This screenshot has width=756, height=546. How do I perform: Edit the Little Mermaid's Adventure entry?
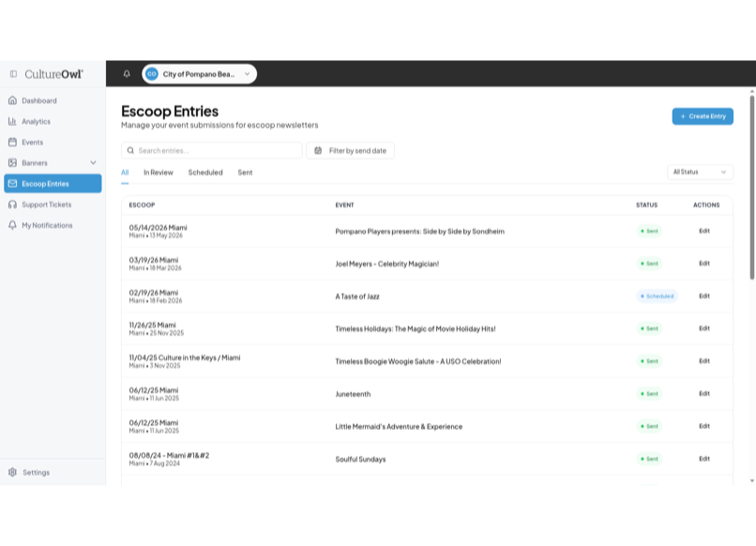704,426
